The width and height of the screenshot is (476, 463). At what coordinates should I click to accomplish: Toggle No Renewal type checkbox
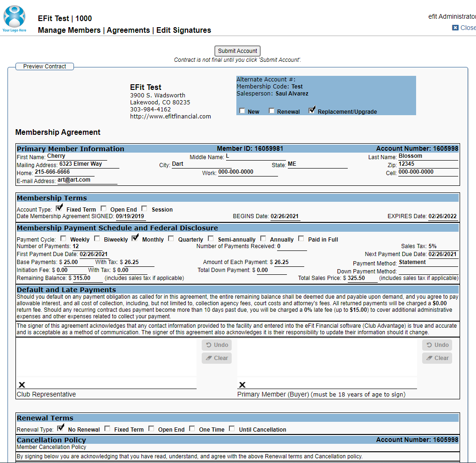tap(61, 428)
